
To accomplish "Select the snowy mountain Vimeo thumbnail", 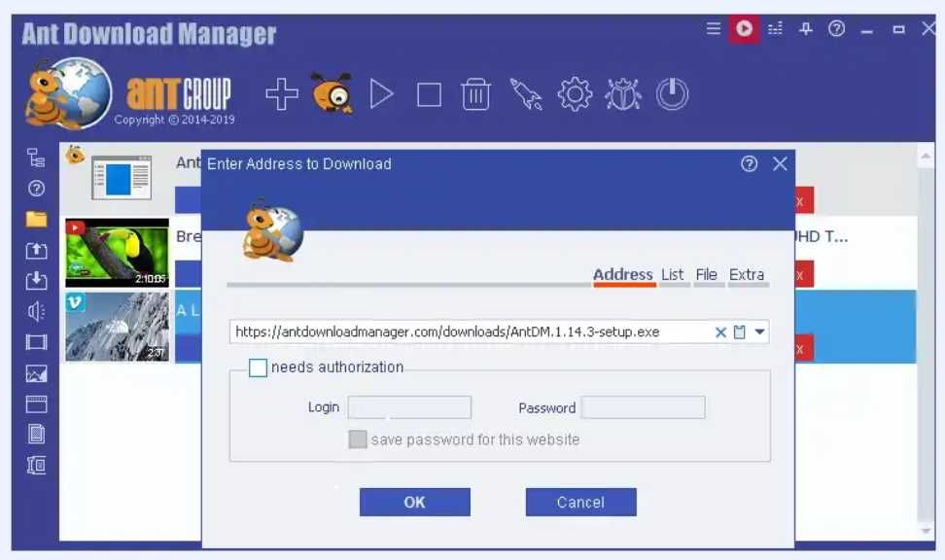I will pyautogui.click(x=117, y=327).
